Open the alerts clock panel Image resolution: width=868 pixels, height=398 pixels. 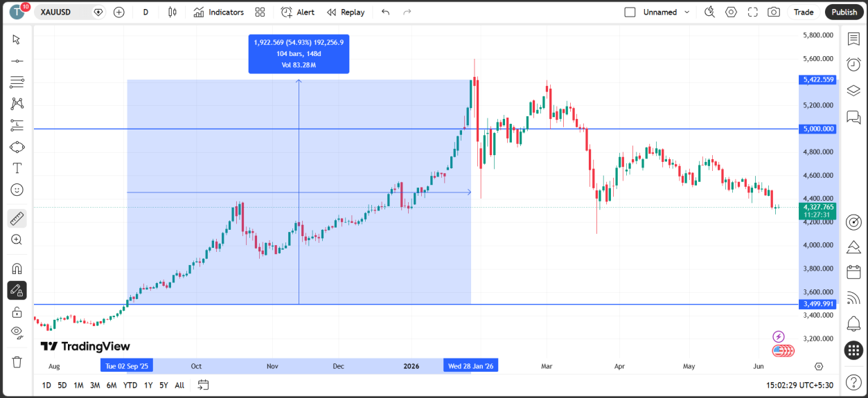tap(853, 64)
